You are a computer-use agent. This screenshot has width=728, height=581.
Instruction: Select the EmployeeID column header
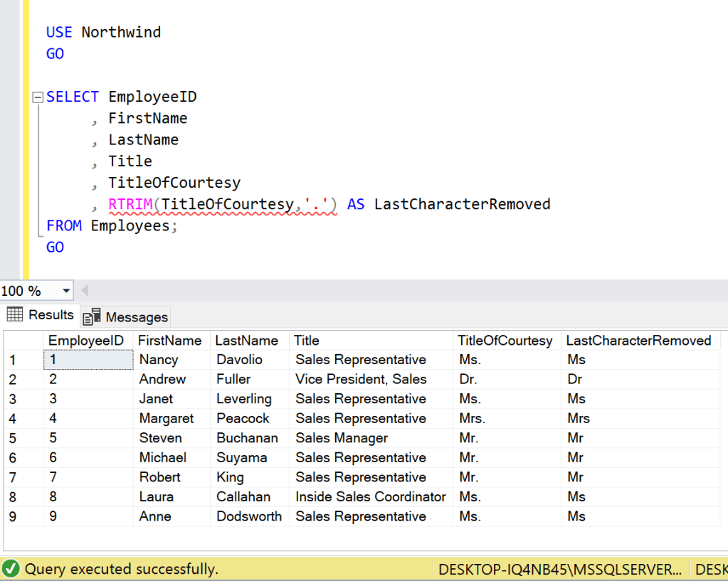[x=86, y=341]
